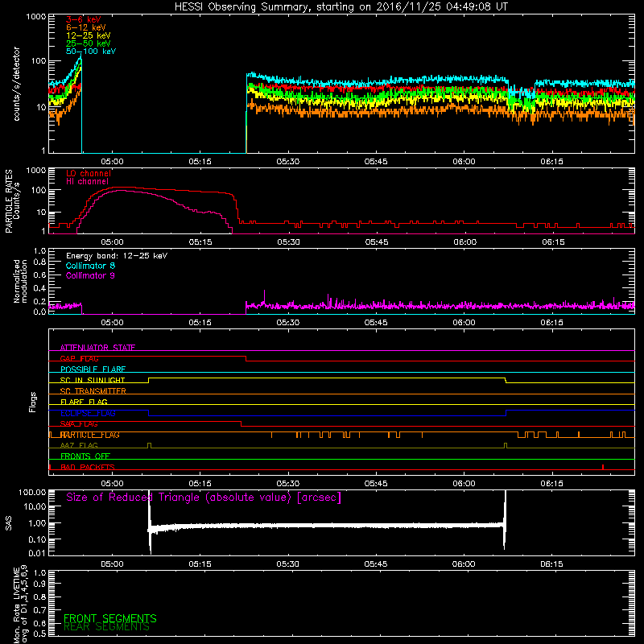Select the Collimator 8 legend label
644x644 pixels.
pos(90,266)
